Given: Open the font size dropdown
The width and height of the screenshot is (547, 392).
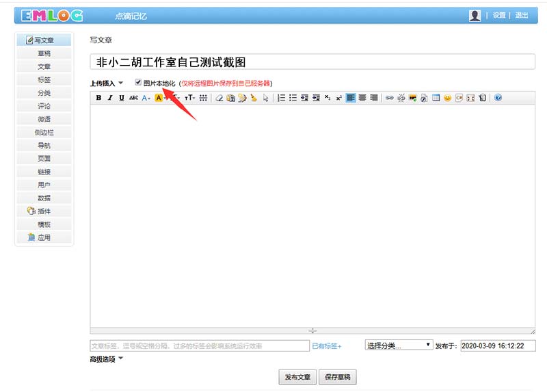Looking at the screenshot, I should [190, 98].
